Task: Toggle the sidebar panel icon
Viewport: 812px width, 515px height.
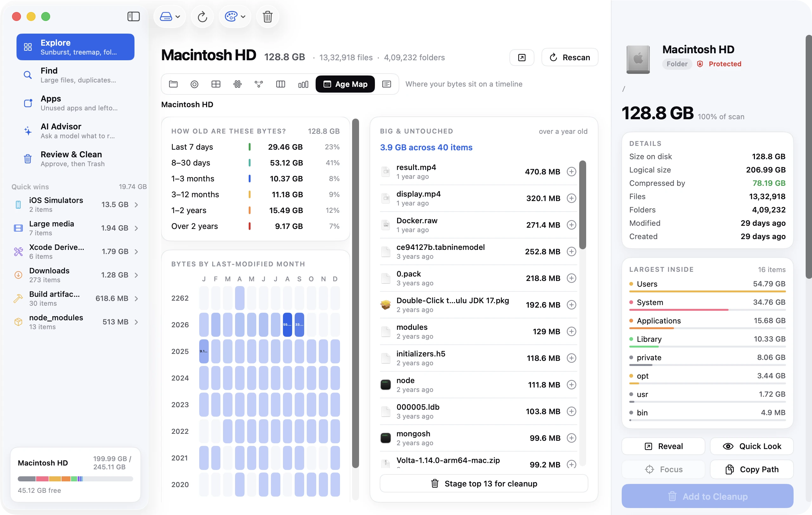Action: pyautogui.click(x=134, y=16)
